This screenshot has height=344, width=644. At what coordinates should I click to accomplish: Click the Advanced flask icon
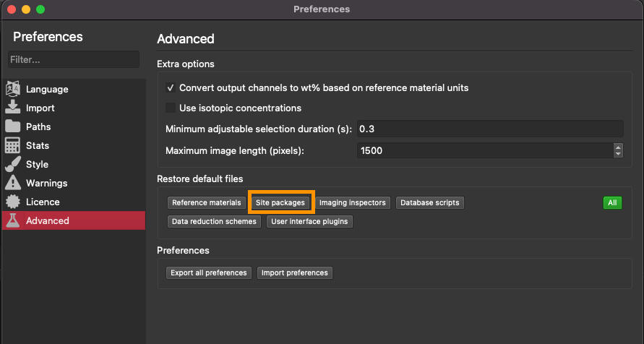coord(13,220)
